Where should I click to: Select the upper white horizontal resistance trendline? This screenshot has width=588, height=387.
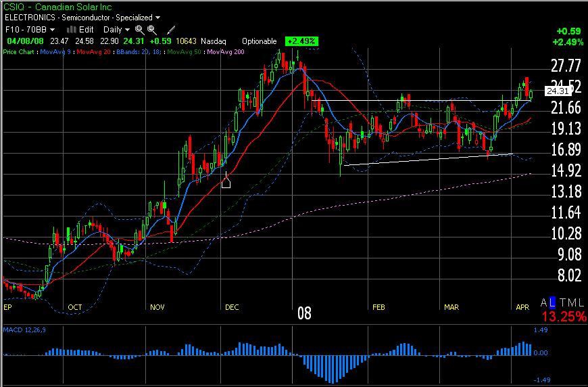tap(422, 100)
